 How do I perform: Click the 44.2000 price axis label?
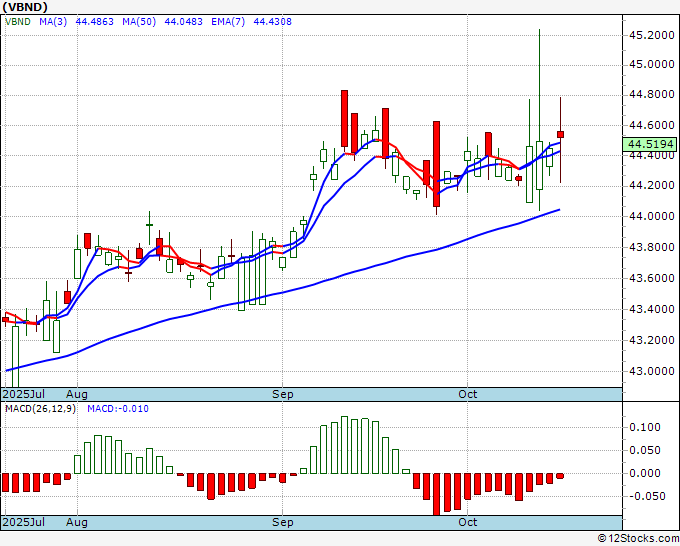652,186
